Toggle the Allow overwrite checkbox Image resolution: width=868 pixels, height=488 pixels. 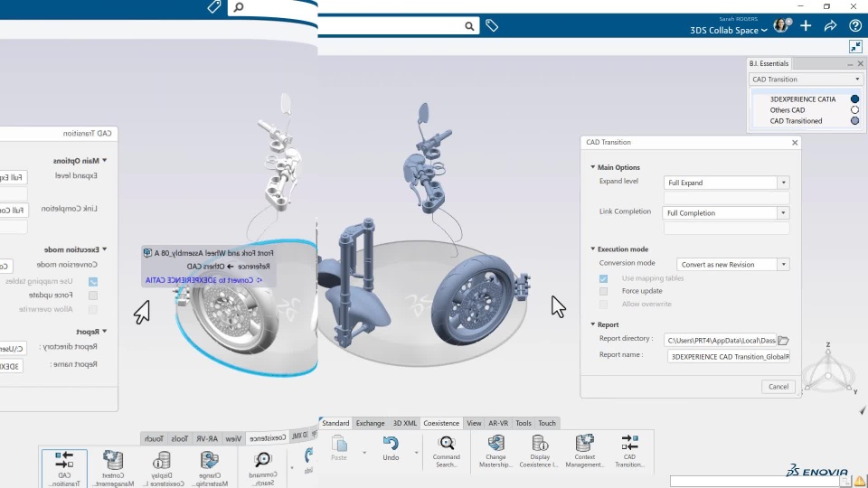[x=603, y=305]
